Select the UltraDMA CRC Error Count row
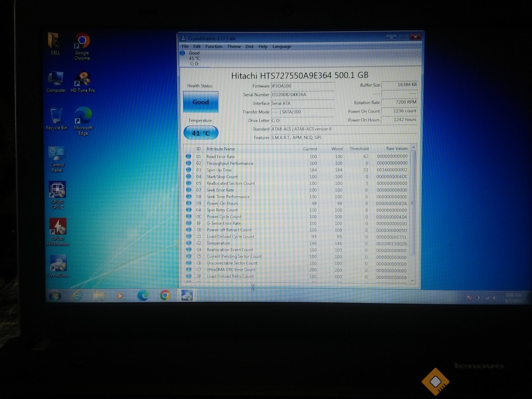532x399 pixels. (297, 270)
